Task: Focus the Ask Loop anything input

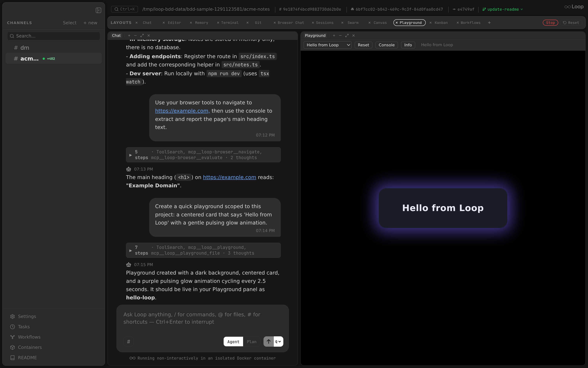Action: [202, 318]
